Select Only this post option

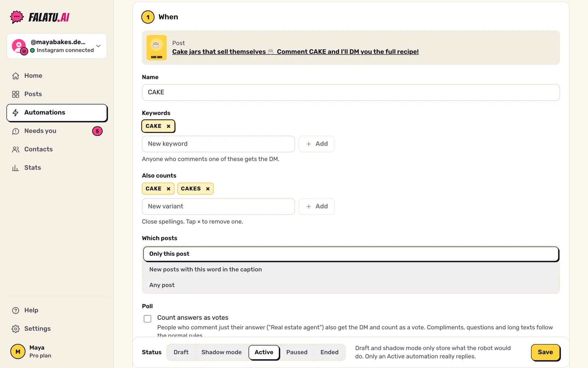click(x=351, y=254)
